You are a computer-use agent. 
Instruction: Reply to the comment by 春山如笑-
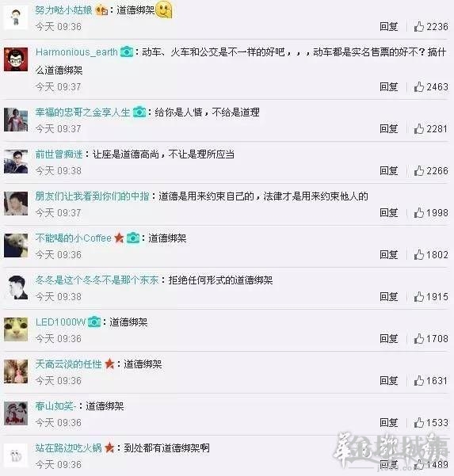(x=389, y=423)
